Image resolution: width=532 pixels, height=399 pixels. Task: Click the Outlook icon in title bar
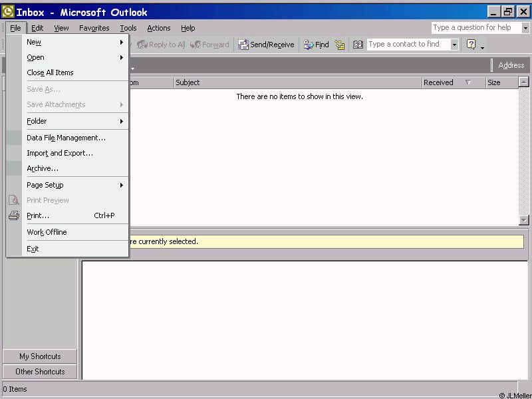point(8,12)
